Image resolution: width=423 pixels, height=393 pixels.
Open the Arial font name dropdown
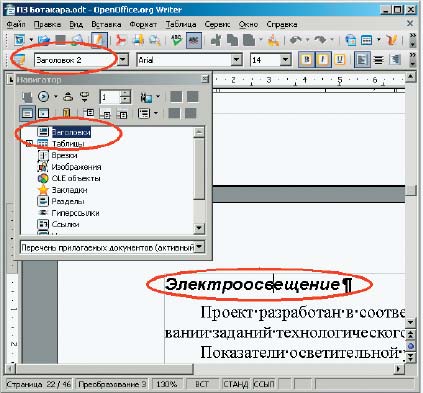click(236, 60)
